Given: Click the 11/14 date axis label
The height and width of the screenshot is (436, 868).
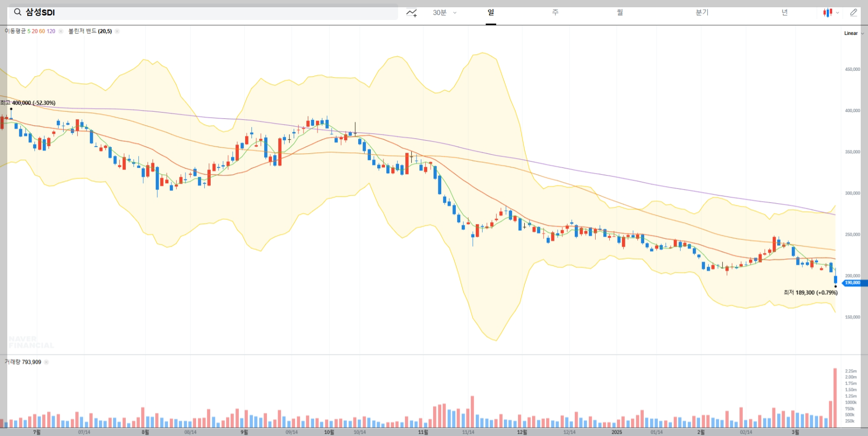Looking at the screenshot, I should 468,432.
